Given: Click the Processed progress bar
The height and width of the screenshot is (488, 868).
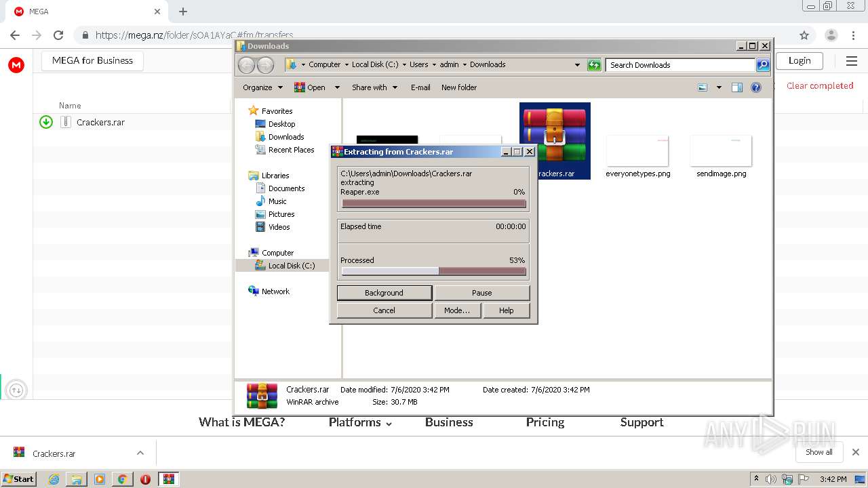Looking at the screenshot, I should [434, 271].
